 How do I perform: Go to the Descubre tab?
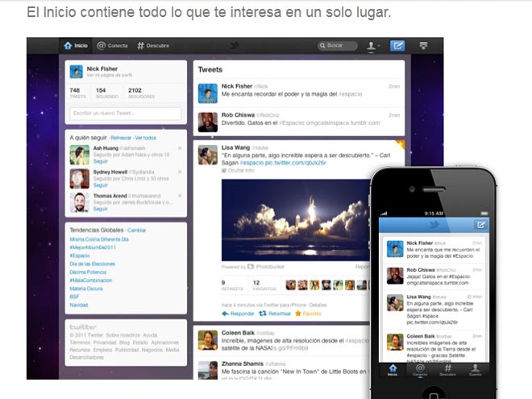pos(153,46)
